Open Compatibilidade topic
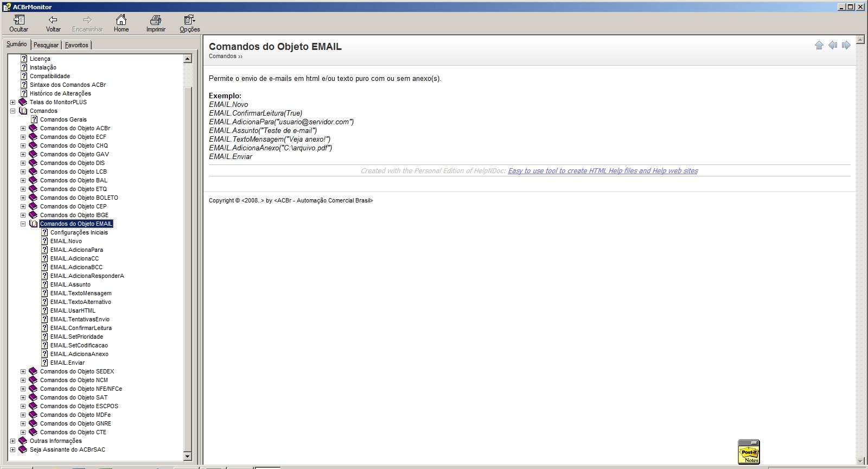The height and width of the screenshot is (469, 868). tap(50, 76)
